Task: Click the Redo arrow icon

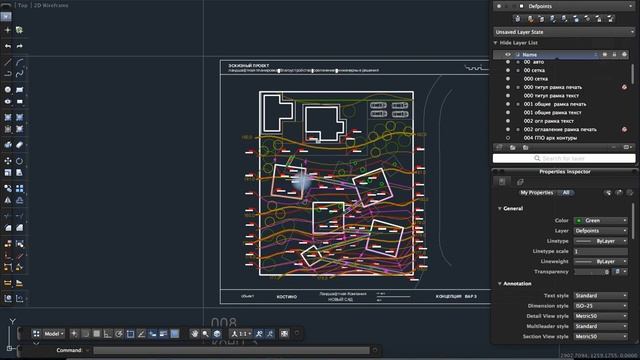Action: pyautogui.click(x=20, y=46)
